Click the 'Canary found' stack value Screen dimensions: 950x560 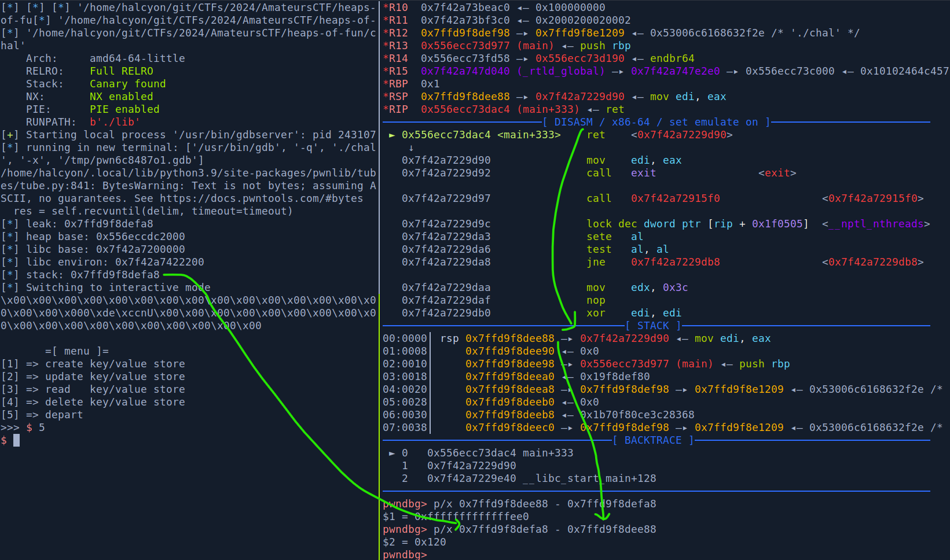tap(127, 84)
